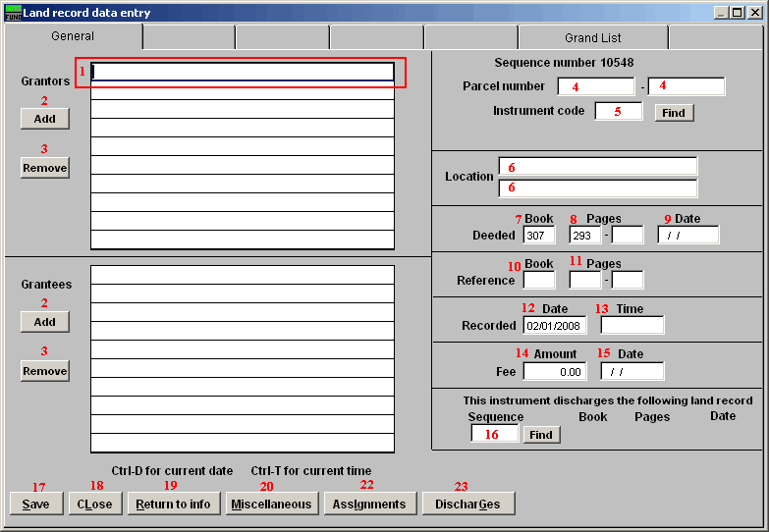Open the Grand List tab
769x532 pixels.
(592, 38)
